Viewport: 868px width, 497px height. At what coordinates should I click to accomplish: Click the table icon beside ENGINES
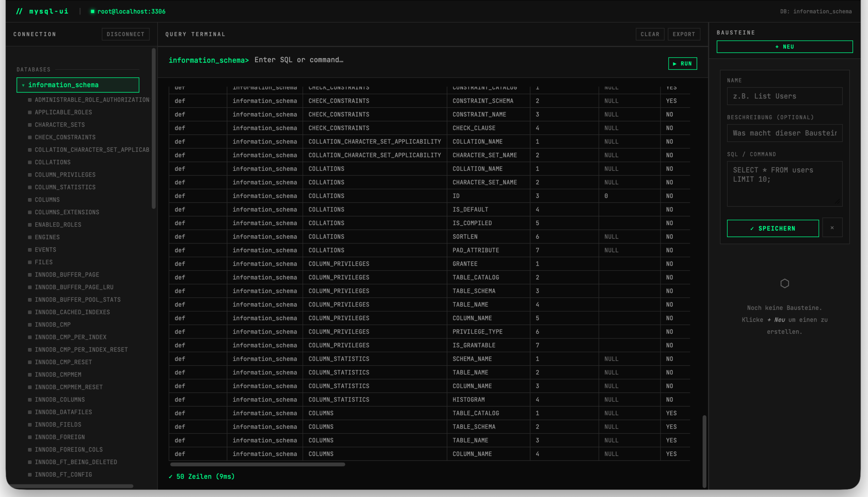30,237
